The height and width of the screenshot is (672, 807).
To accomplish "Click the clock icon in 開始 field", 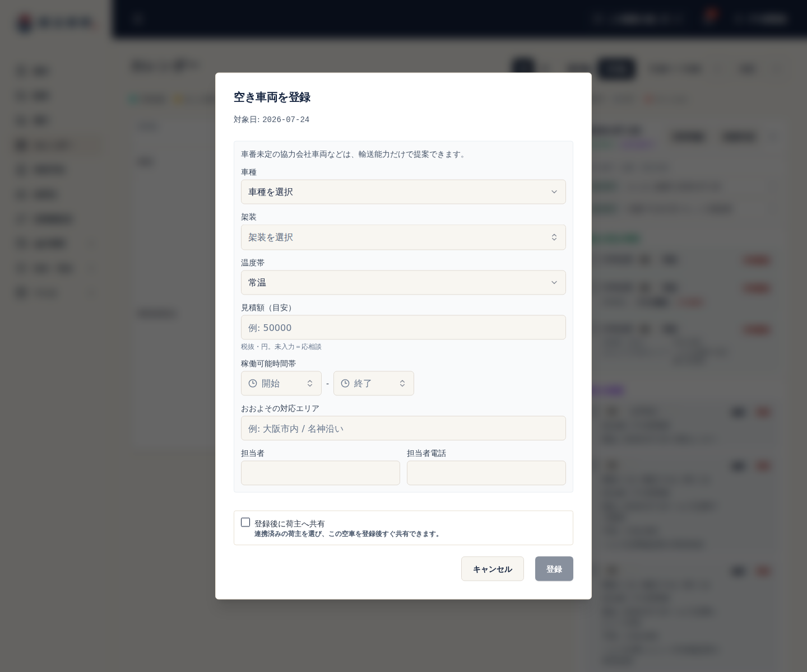I will 253,383.
